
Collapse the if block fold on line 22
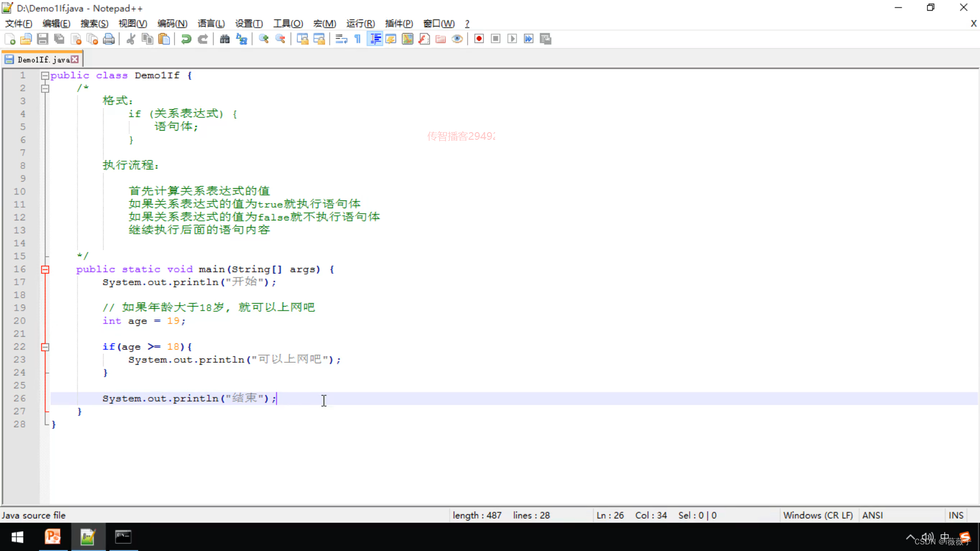[45, 347]
